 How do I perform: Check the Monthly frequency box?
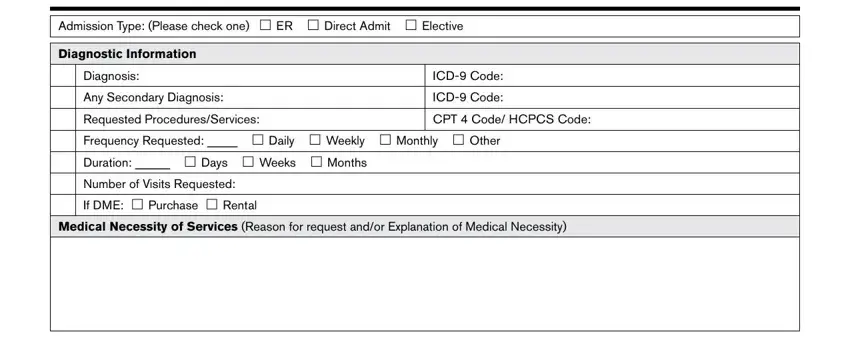(385, 140)
